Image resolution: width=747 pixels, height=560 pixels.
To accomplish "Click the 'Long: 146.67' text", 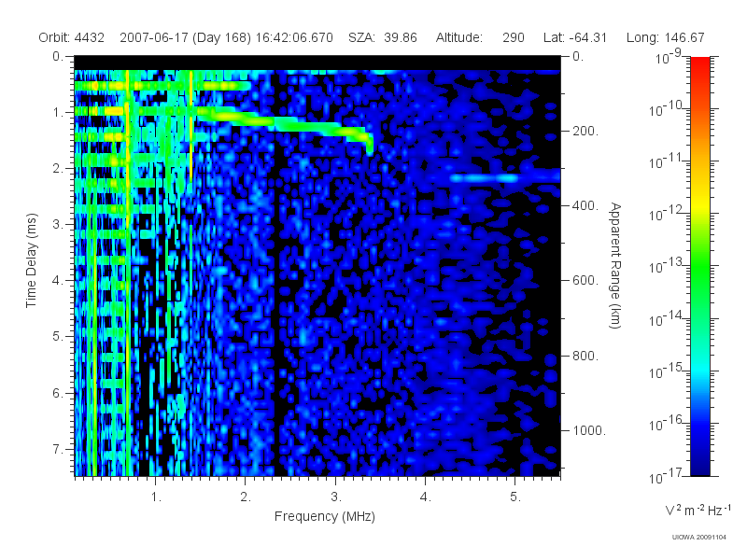I will 665,37.
